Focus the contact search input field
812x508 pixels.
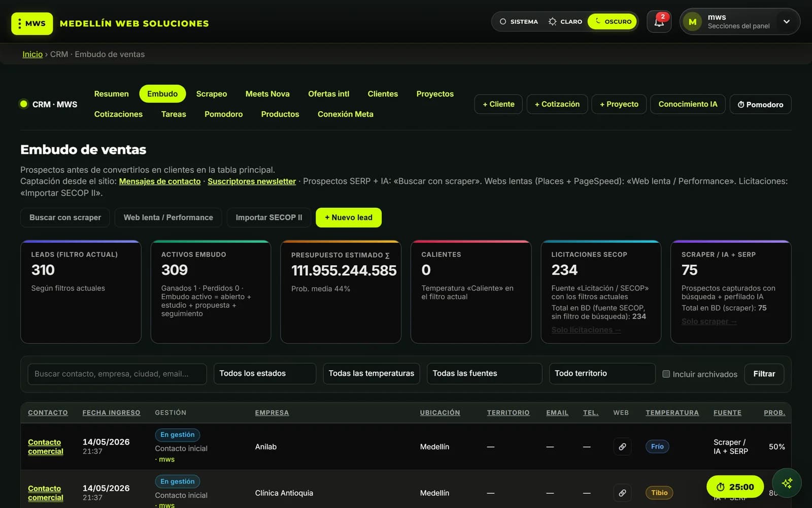[117, 374]
